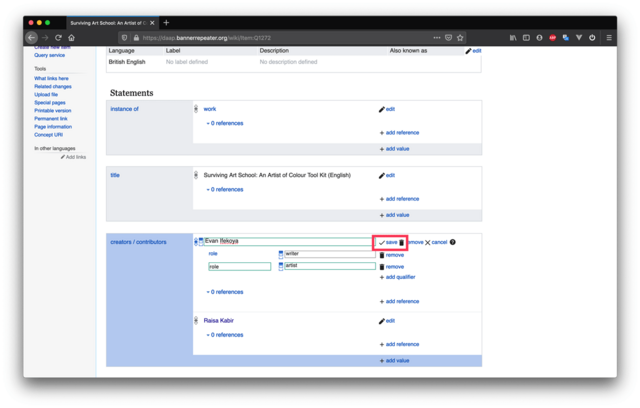This screenshot has width=640, height=408.
Task: Expand 0 references under Raisa Kabir
Action: click(225, 334)
